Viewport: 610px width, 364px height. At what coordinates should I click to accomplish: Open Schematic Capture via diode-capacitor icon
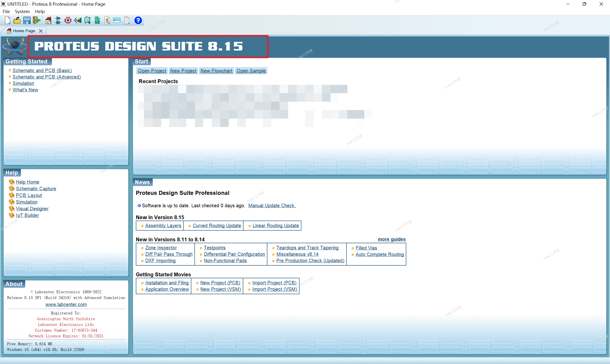pos(58,20)
